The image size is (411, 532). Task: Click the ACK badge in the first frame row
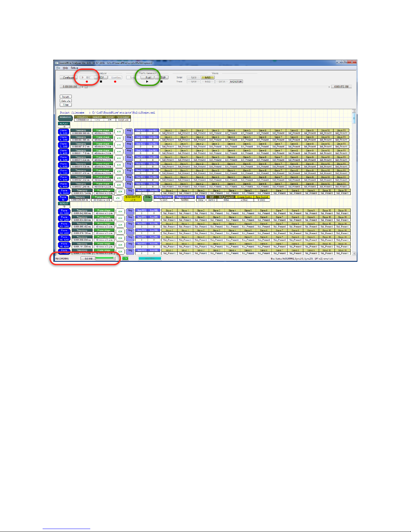119,132
